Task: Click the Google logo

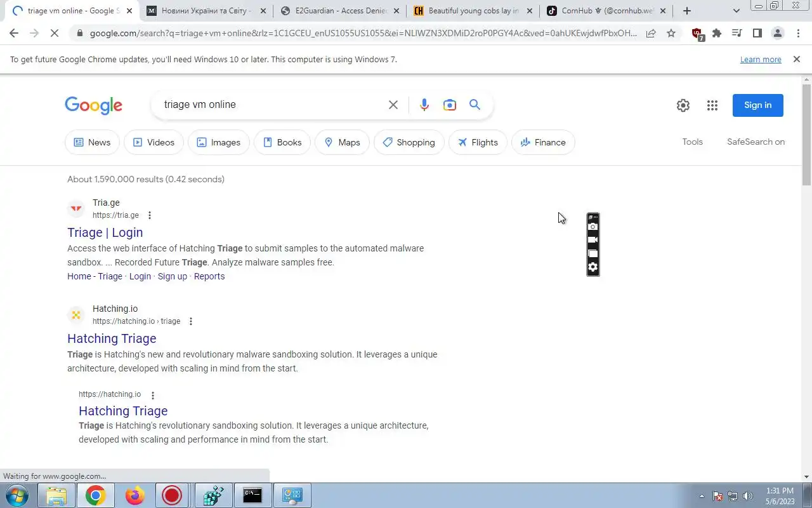Action: coord(93,105)
